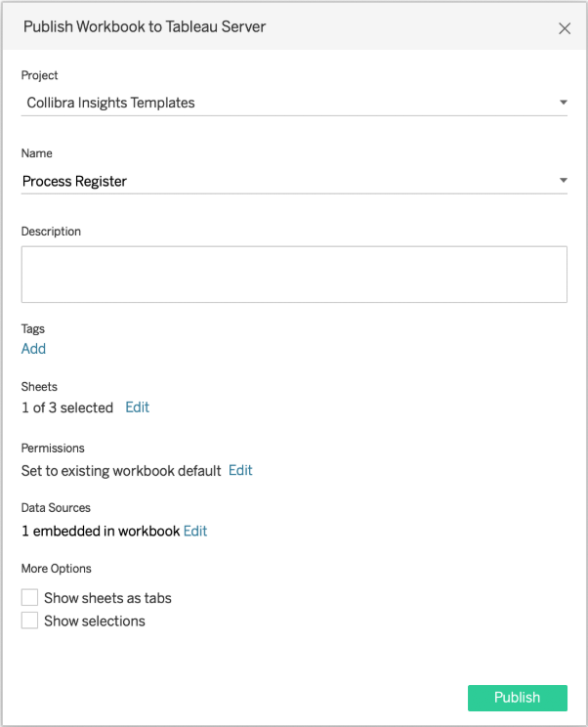
Task: Edit the Permissions setting
Action: pos(240,470)
